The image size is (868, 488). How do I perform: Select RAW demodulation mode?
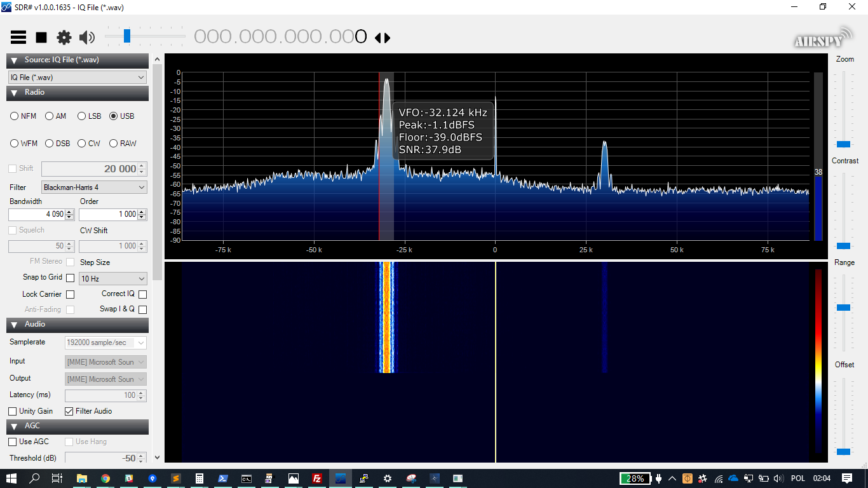(123, 144)
